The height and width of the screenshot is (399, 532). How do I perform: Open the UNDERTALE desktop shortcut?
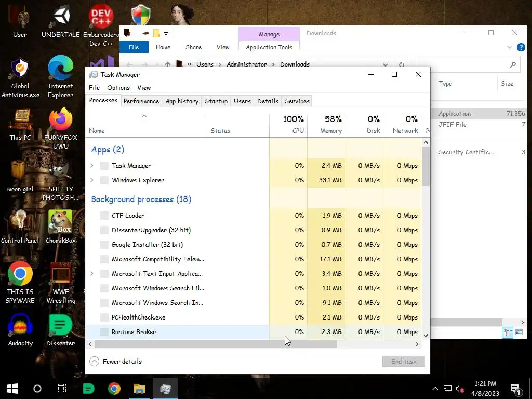(x=61, y=22)
